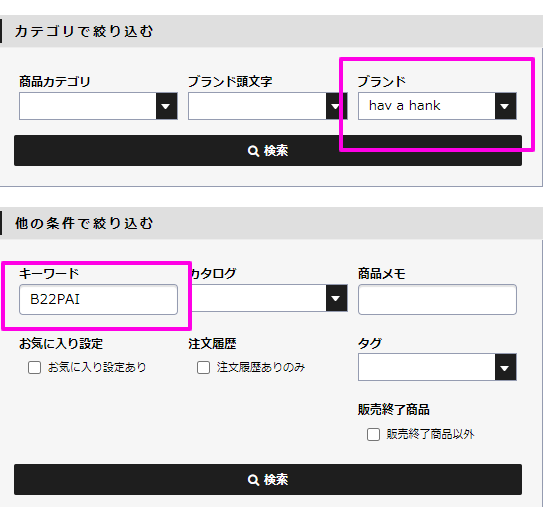Expand the タグ dropdown arrow

(x=505, y=367)
